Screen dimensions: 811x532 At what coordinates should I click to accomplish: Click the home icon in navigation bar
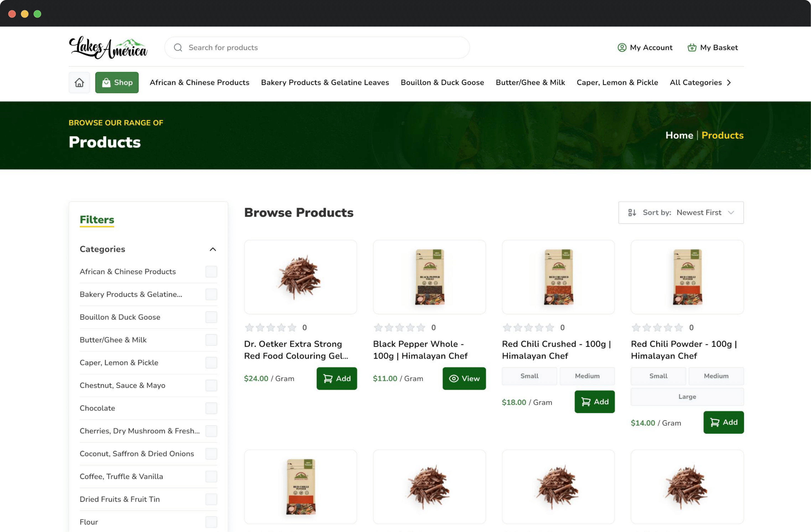(79, 83)
